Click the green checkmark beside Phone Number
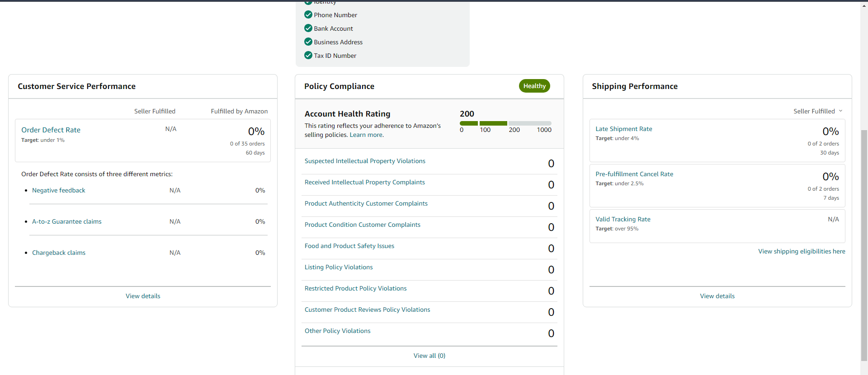This screenshot has width=868, height=375. pos(308,14)
